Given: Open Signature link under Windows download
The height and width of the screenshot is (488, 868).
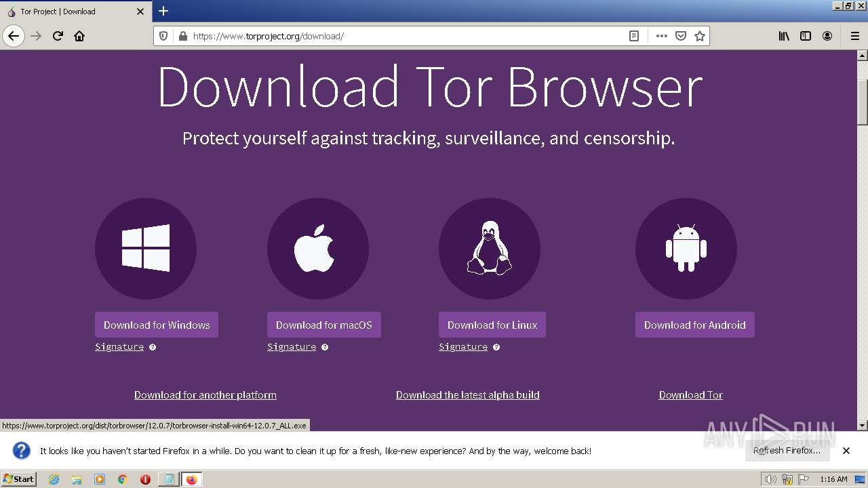Looking at the screenshot, I should 119,346.
